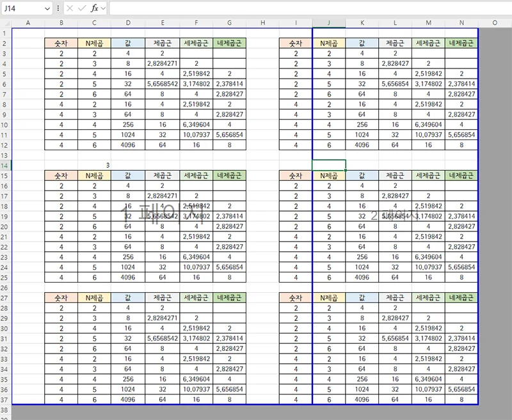Select column D header
The height and width of the screenshot is (420, 512).
coord(128,23)
